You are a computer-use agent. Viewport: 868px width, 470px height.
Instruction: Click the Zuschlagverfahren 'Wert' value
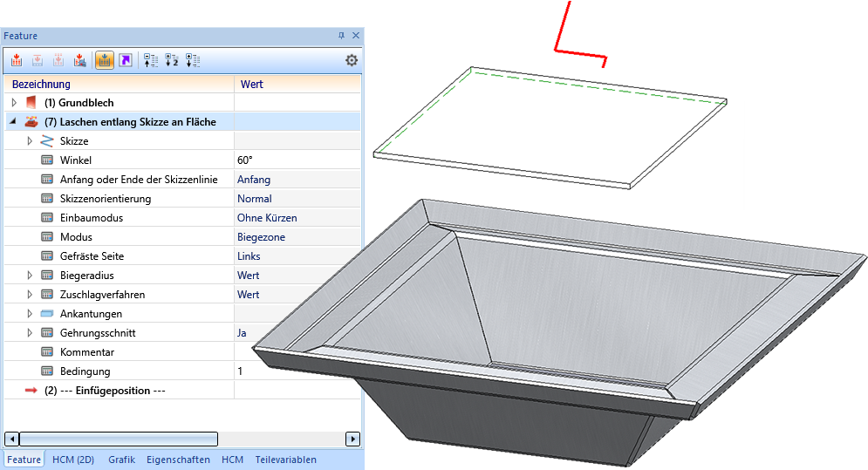point(248,295)
